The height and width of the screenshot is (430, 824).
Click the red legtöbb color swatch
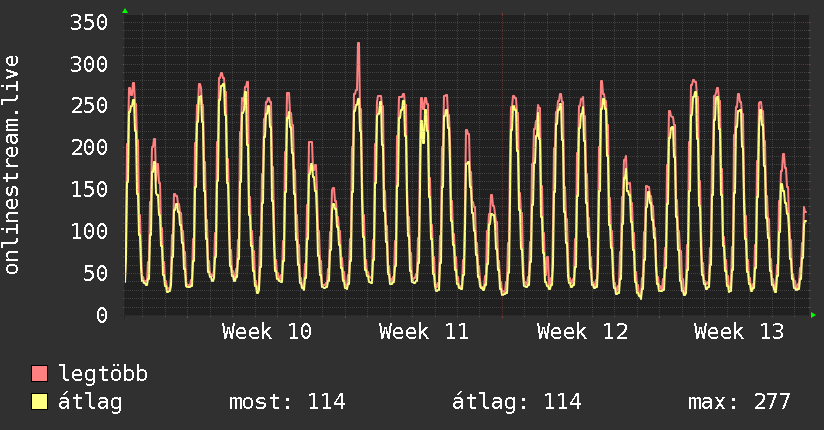point(40,374)
